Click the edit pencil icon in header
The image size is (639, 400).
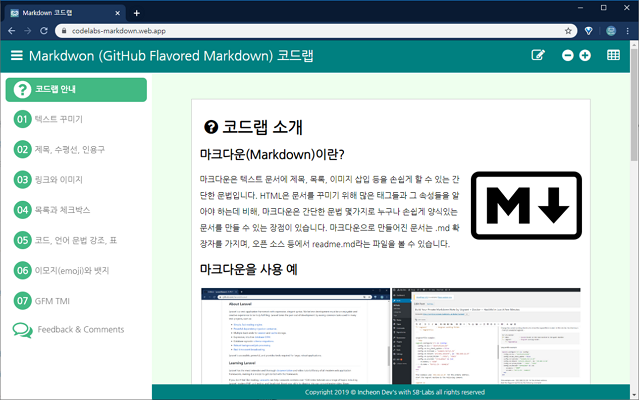coord(538,55)
